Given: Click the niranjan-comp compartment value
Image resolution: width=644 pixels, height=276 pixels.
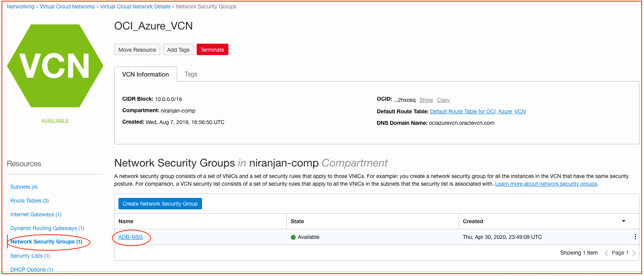Looking at the screenshot, I should pyautogui.click(x=178, y=111).
